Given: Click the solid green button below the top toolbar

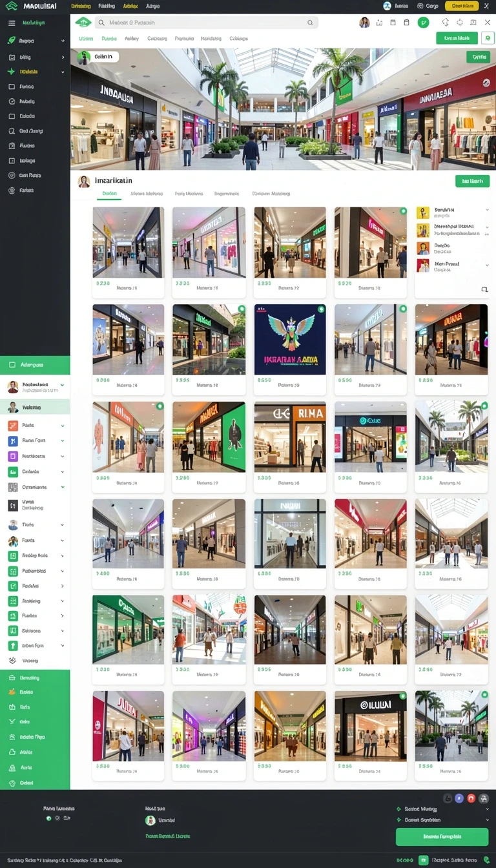Looking at the screenshot, I should [457, 38].
